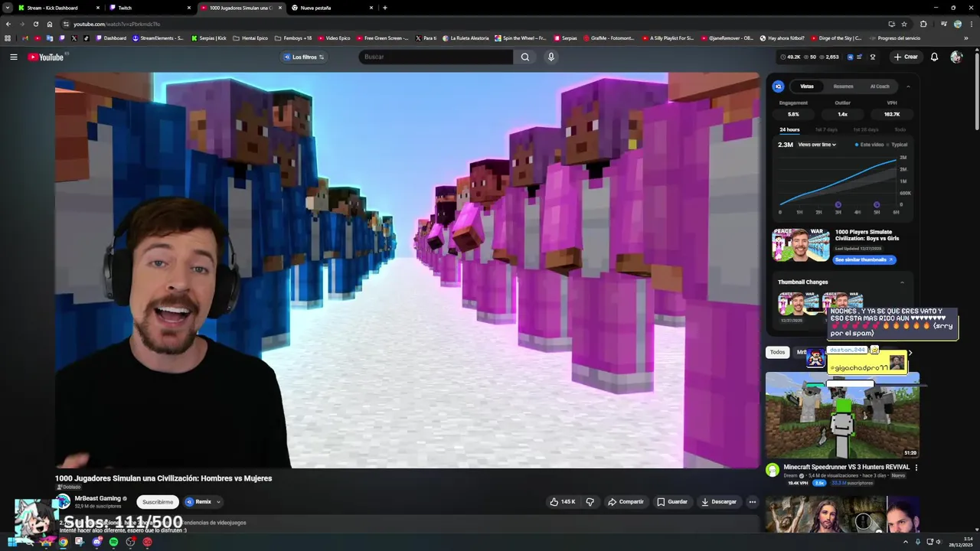Open options for Minecraft Speedrunner video
This screenshot has width=980, height=551.
point(916,468)
